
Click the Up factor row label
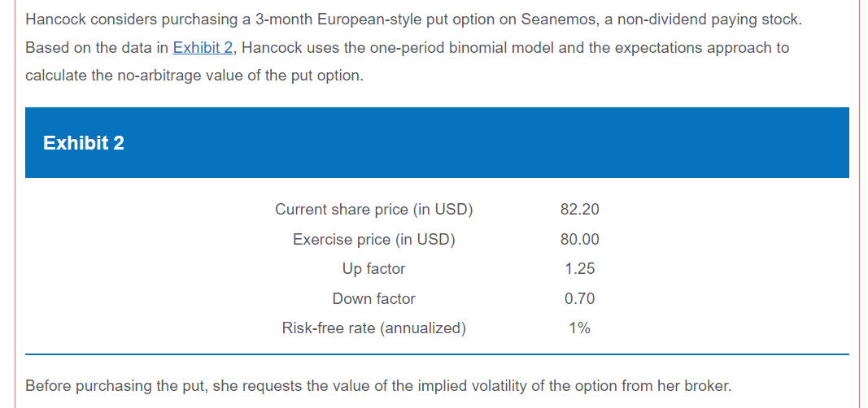tap(373, 269)
